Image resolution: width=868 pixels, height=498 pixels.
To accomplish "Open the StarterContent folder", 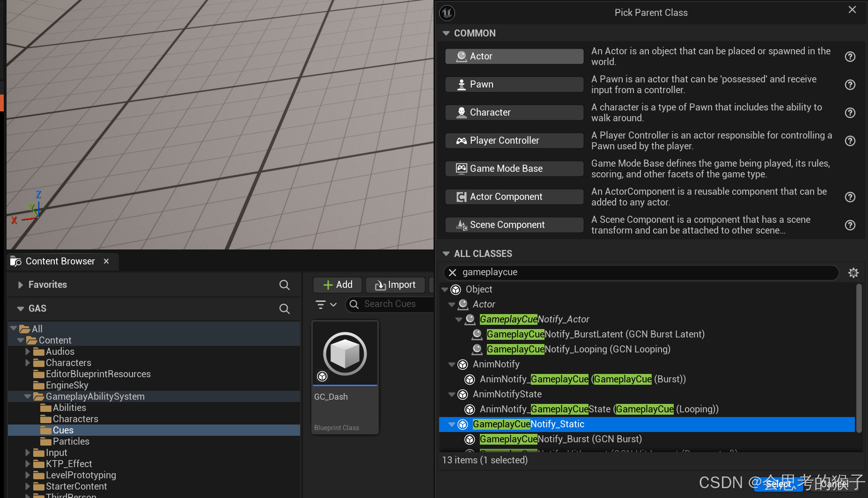I will [76, 486].
